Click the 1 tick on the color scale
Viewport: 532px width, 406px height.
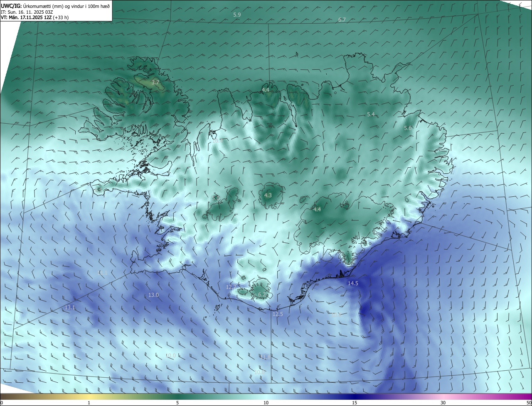[x=89, y=403]
